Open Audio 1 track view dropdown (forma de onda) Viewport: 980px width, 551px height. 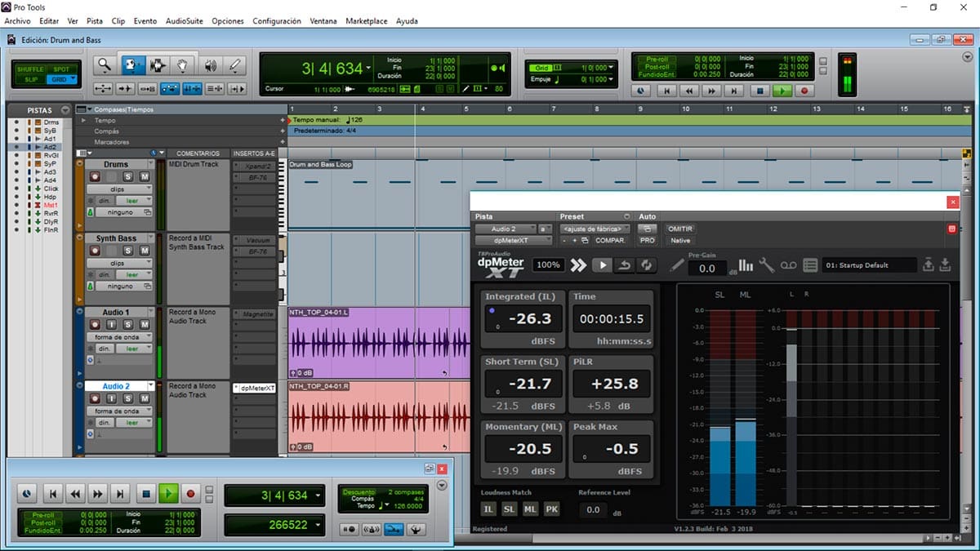(119, 337)
